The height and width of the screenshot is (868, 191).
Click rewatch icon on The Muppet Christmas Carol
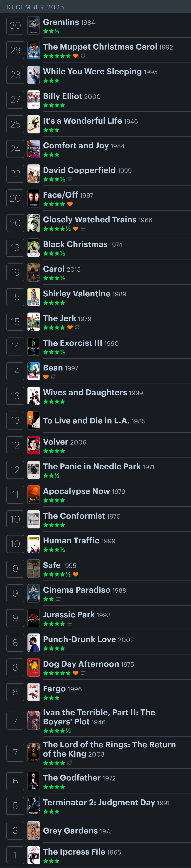pos(83,56)
